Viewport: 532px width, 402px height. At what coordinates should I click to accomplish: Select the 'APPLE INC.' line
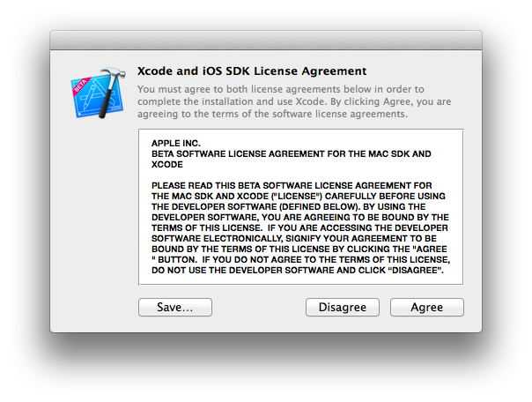click(176, 144)
